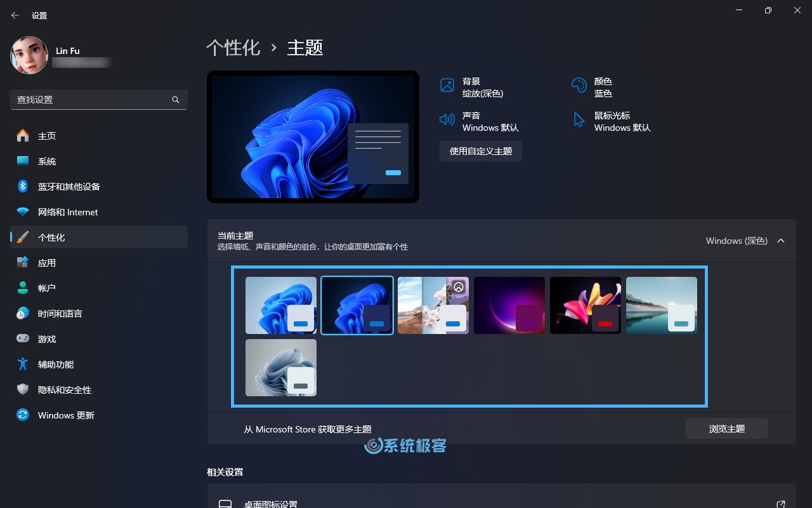Select the Sunrise lake theme
812x508 pixels.
point(662,305)
